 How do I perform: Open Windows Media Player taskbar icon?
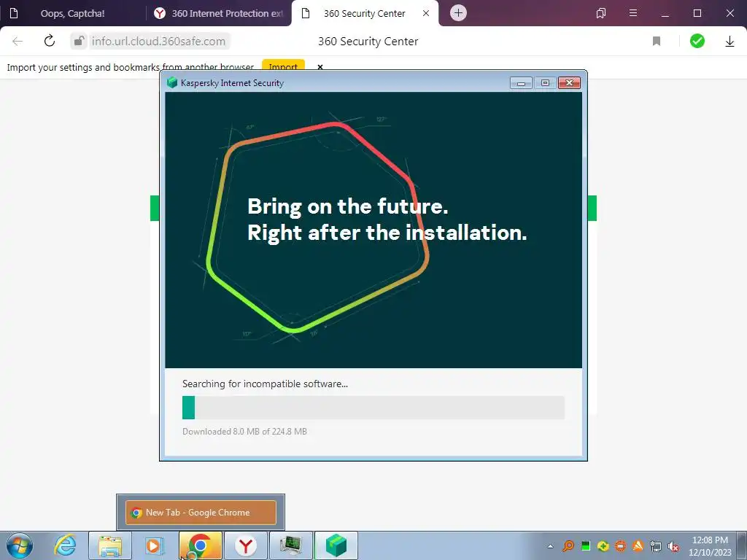tap(154, 545)
